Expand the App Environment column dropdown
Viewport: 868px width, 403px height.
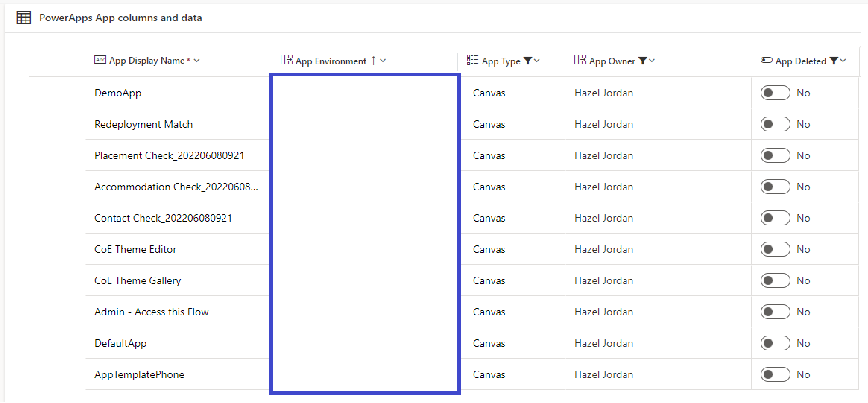click(x=384, y=61)
